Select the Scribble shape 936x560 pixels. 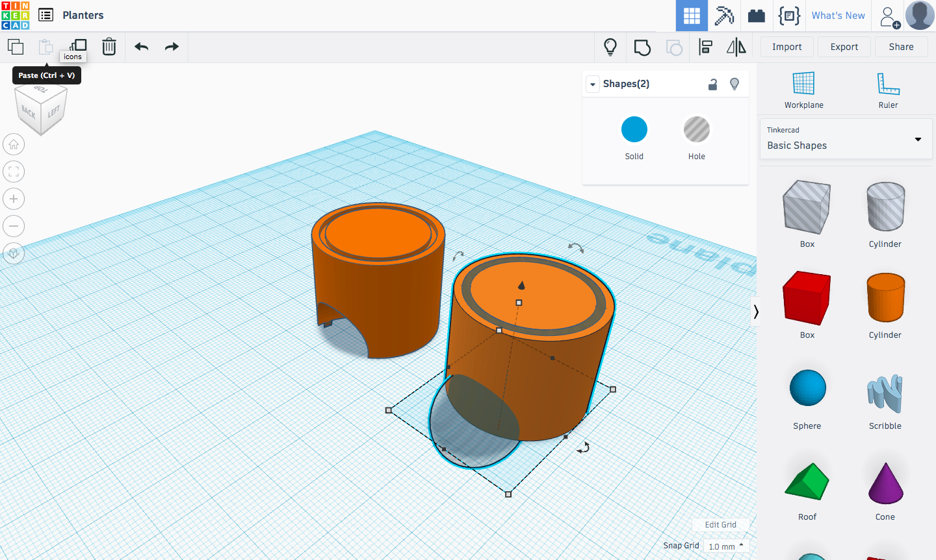885,393
